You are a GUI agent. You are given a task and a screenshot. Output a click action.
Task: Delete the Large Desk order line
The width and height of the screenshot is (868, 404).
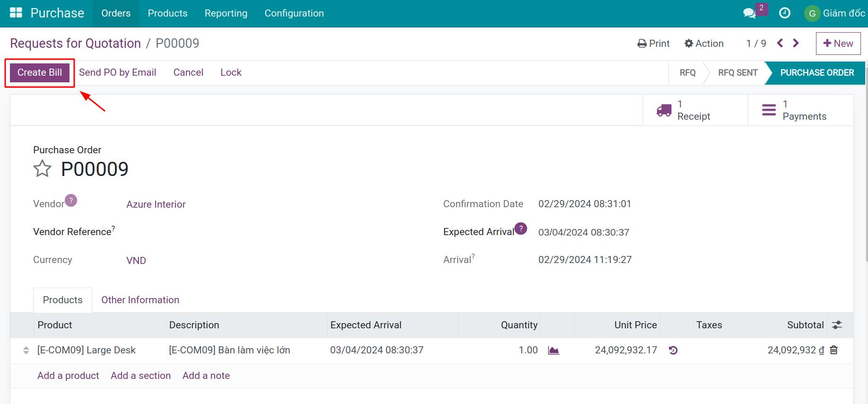(x=834, y=350)
